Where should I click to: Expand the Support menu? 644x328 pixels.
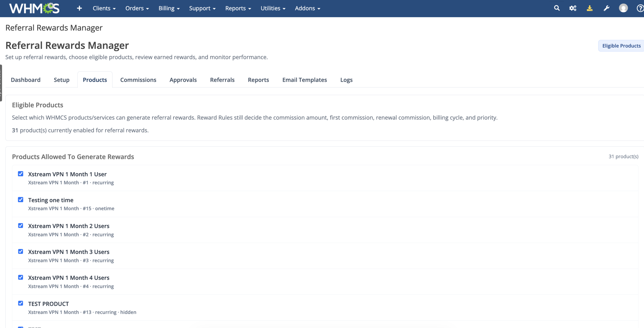pos(202,8)
